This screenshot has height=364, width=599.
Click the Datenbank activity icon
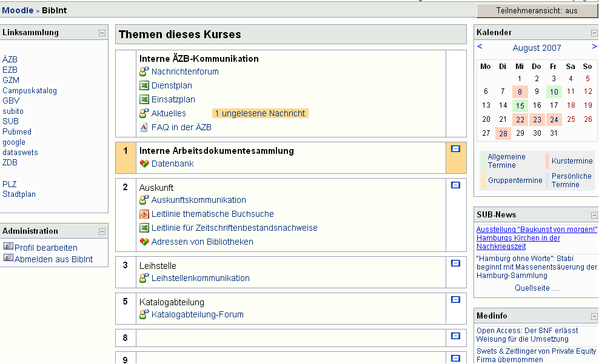pyautogui.click(x=144, y=164)
